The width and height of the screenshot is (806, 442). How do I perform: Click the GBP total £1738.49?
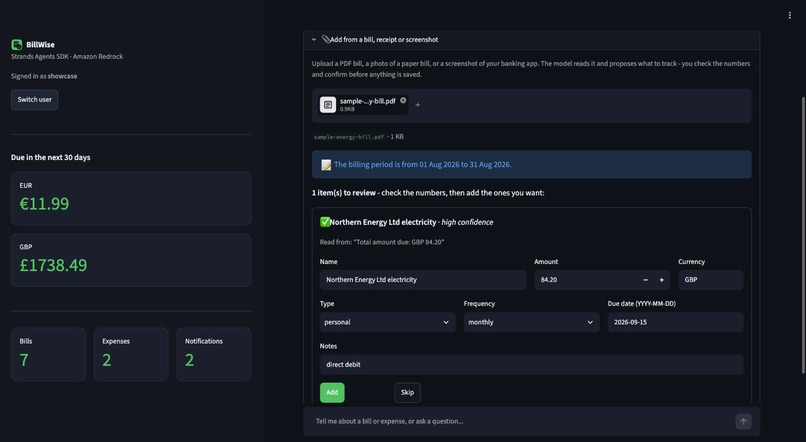point(53,265)
